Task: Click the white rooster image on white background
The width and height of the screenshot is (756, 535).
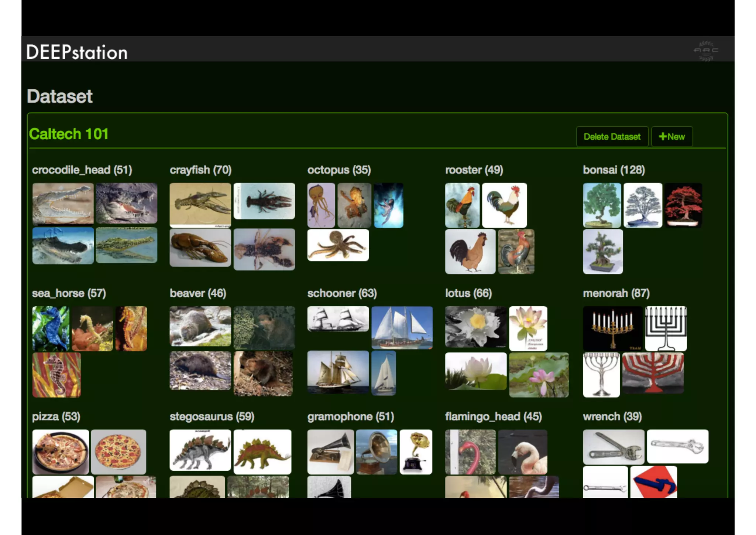Action: point(504,205)
